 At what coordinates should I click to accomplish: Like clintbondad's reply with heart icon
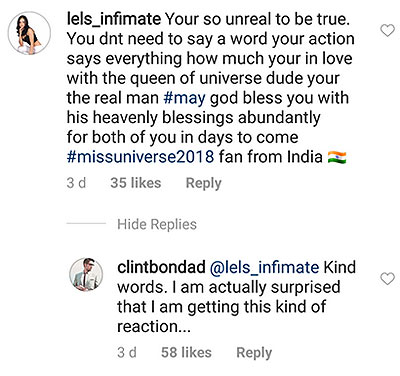387,279
